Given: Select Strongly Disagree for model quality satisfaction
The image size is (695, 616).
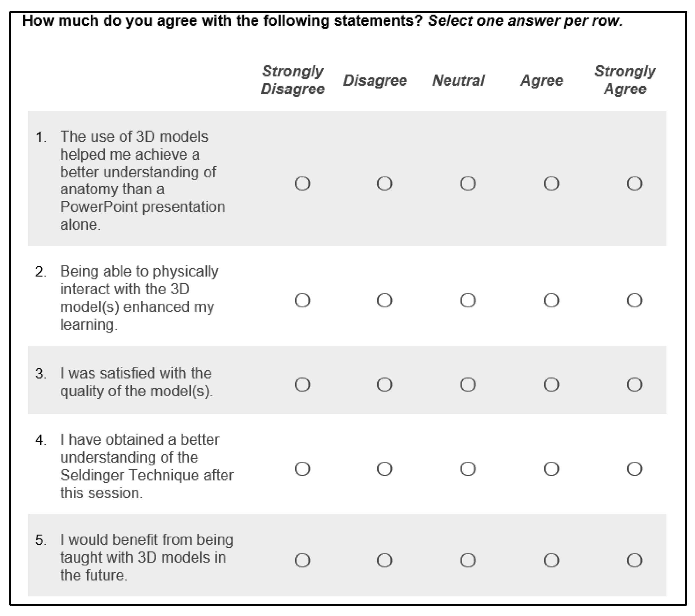Looking at the screenshot, I should 302,385.
